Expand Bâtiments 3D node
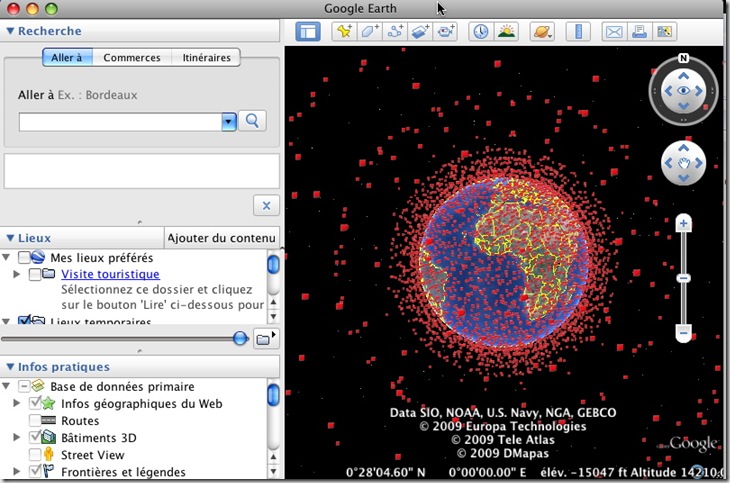This screenshot has width=730, height=483. [x=17, y=437]
